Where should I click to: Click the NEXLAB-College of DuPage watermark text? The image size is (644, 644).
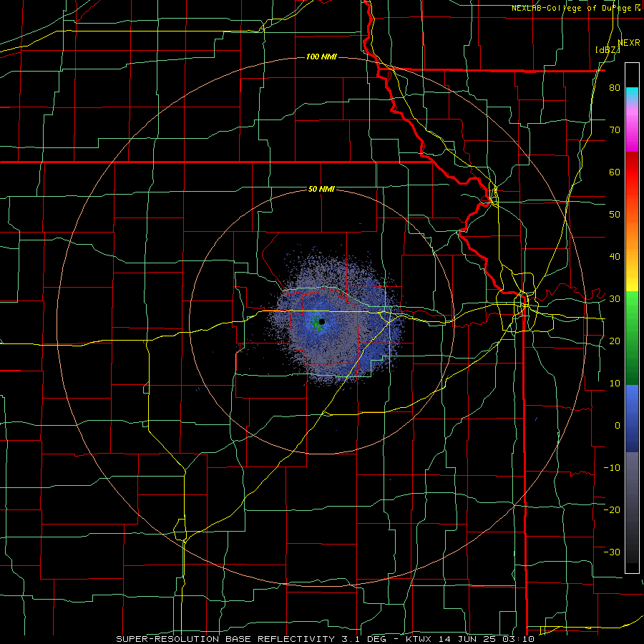[573, 8]
